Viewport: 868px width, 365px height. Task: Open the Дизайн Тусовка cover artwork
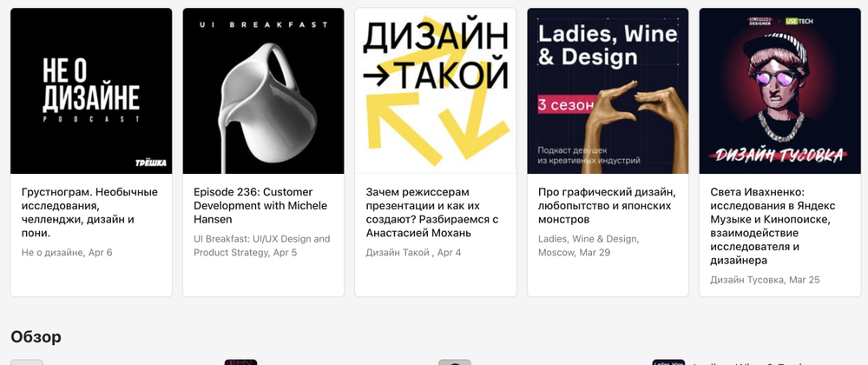click(x=780, y=91)
